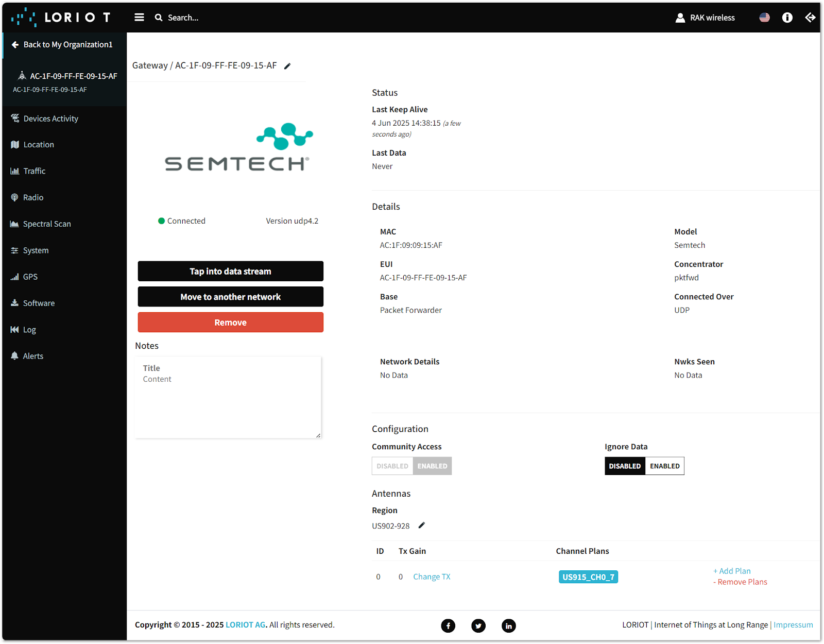Viewport: 824px width, 644px height.
Task: Edit gateway name with pencil icon
Action: [x=287, y=66]
